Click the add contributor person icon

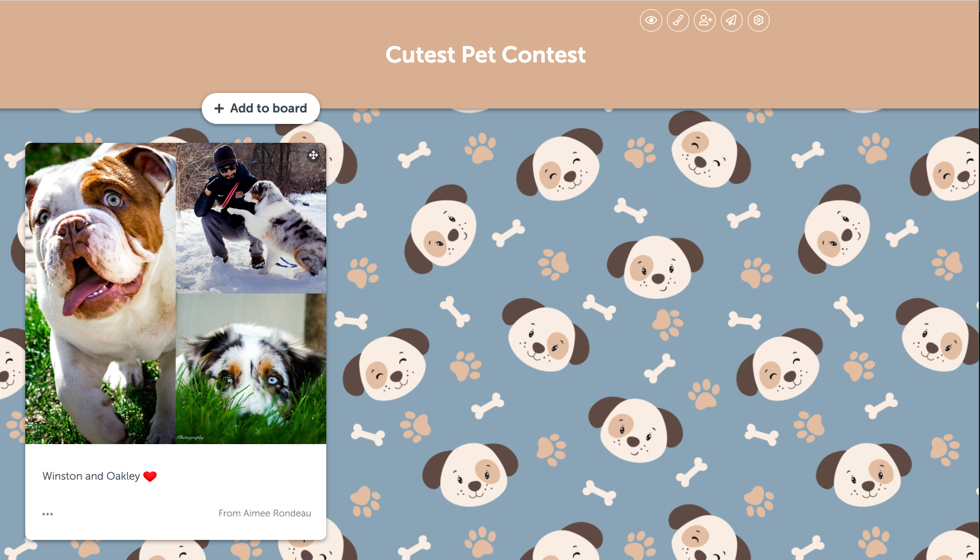tap(705, 21)
